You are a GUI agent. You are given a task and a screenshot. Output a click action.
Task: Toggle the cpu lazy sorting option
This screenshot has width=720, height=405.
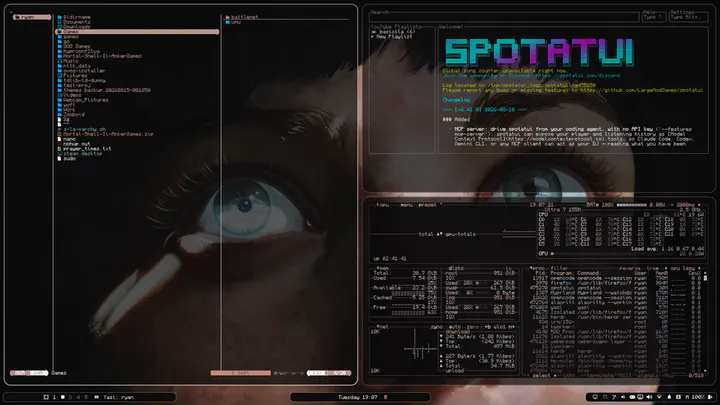pyautogui.click(x=682, y=268)
